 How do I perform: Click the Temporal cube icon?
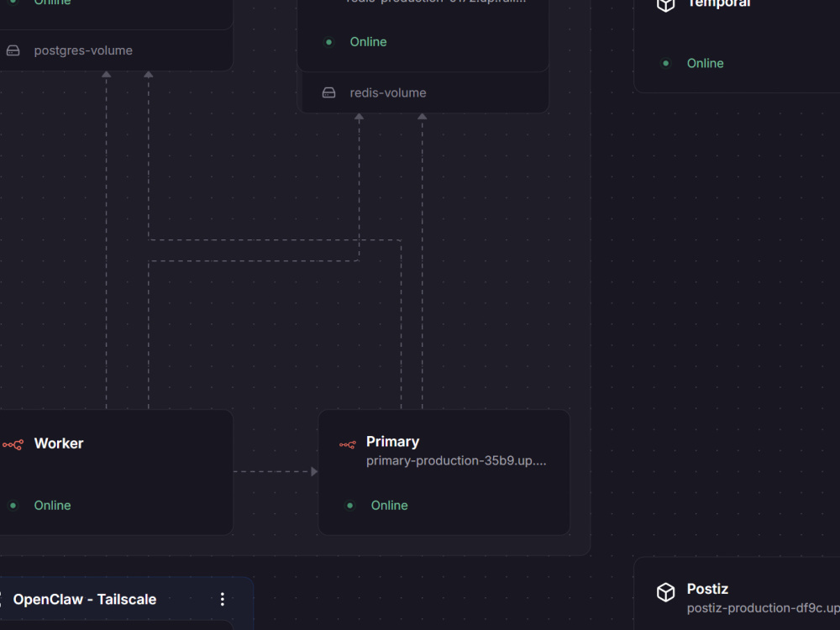coord(665,5)
